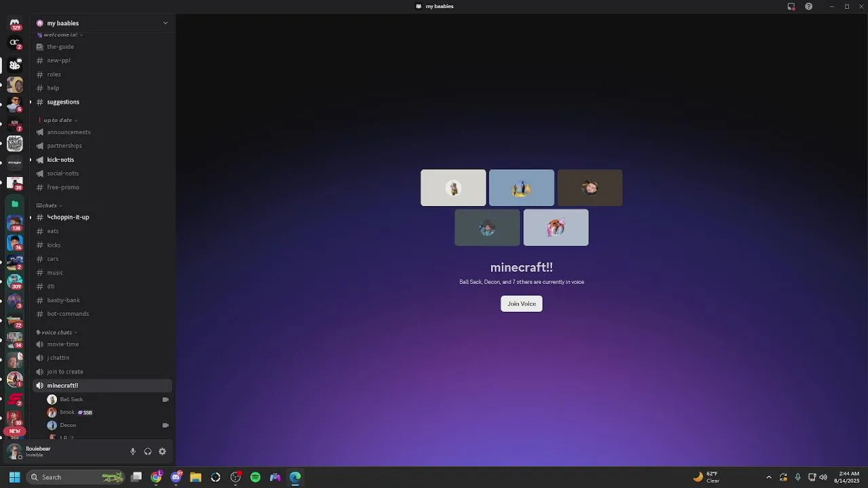Click Join Voice button
This screenshot has width=868, height=488.
pos(521,304)
